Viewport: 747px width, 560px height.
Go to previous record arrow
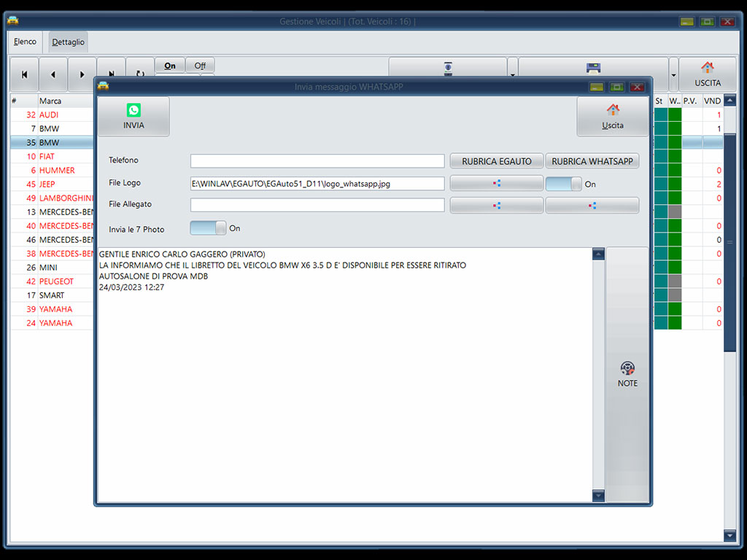tap(53, 74)
